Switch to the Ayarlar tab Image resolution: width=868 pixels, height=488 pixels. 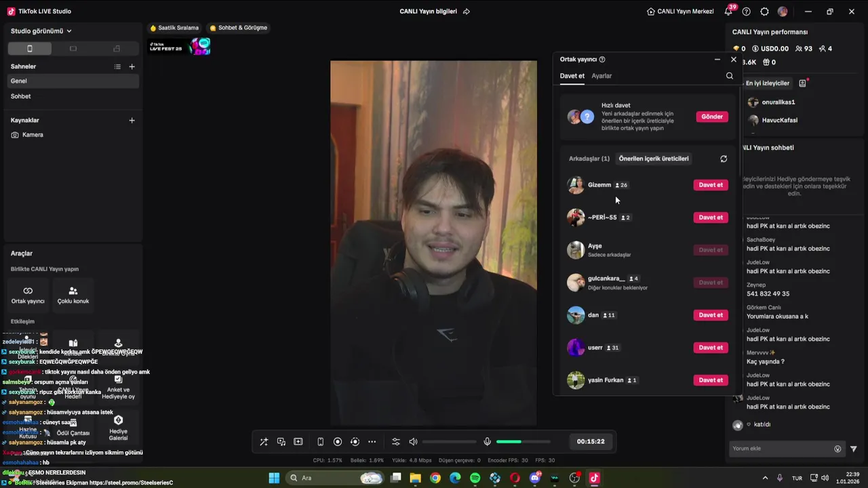point(601,76)
